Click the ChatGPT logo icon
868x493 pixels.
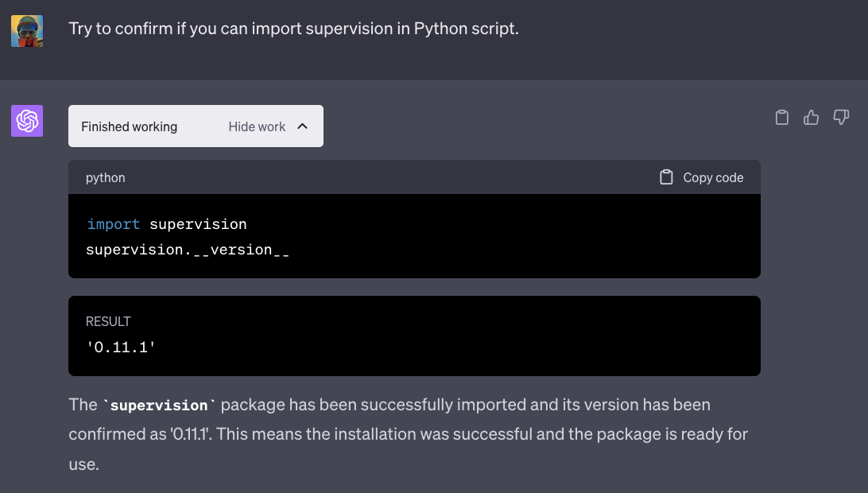pyautogui.click(x=26, y=121)
